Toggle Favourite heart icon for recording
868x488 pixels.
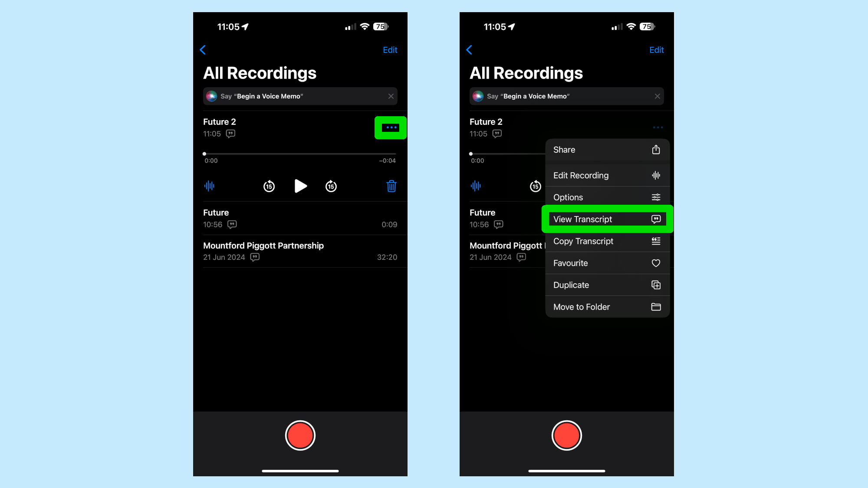[656, 263]
